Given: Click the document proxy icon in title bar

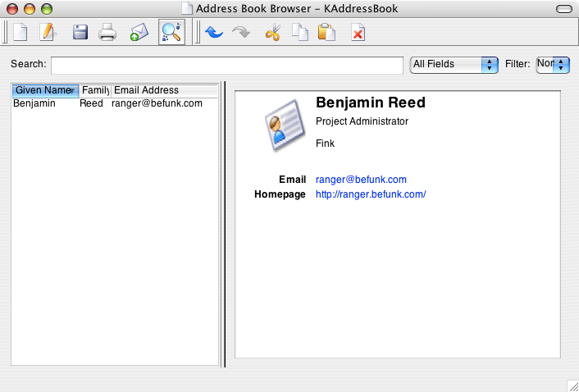Looking at the screenshot, I should pyautogui.click(x=187, y=8).
